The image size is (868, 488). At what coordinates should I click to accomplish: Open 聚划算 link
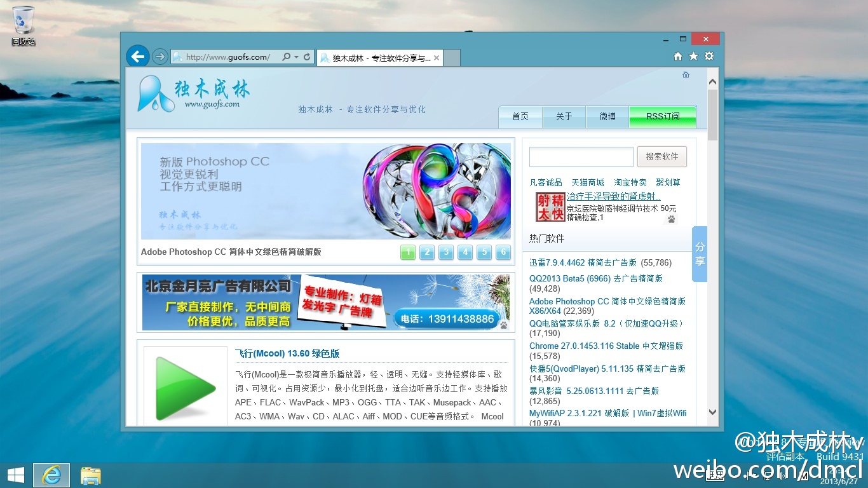click(668, 182)
